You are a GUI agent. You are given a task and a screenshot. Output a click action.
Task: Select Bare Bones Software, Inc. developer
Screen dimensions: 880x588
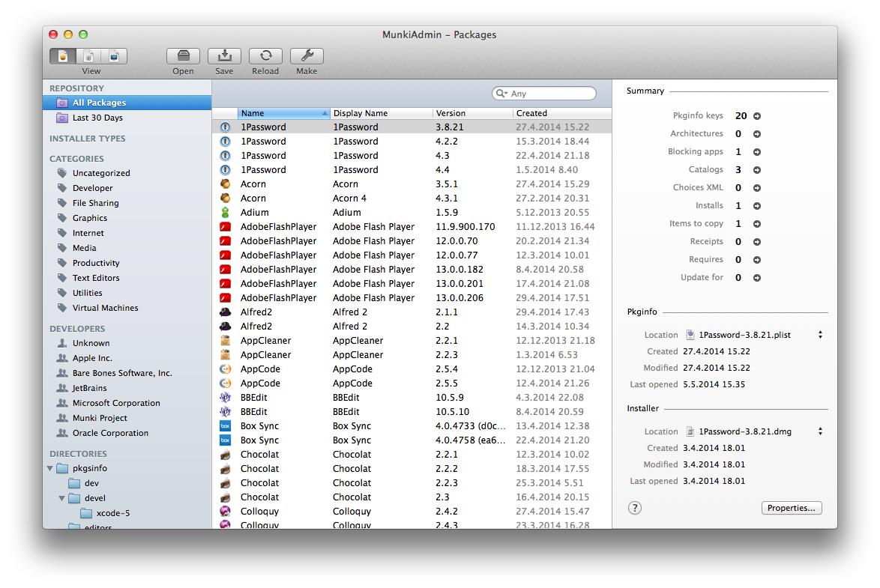[127, 373]
